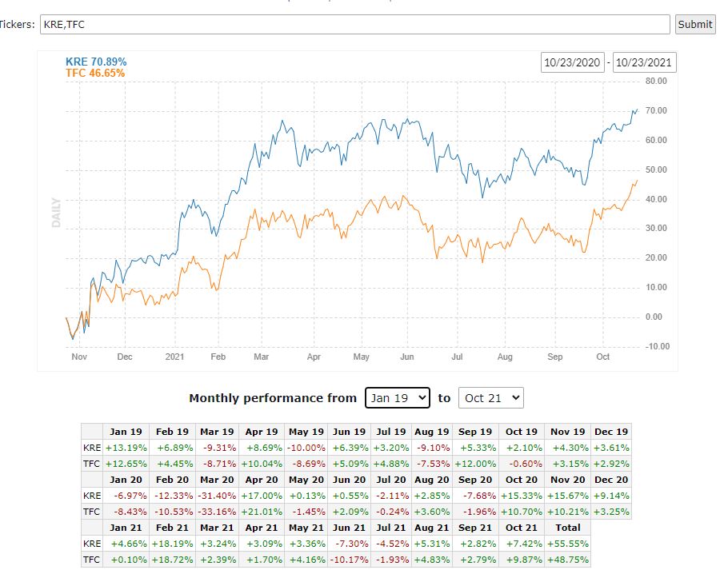Screen dimensions: 728x578
Task: Click the 2021 label on the chart x-axis
Action: (x=173, y=357)
